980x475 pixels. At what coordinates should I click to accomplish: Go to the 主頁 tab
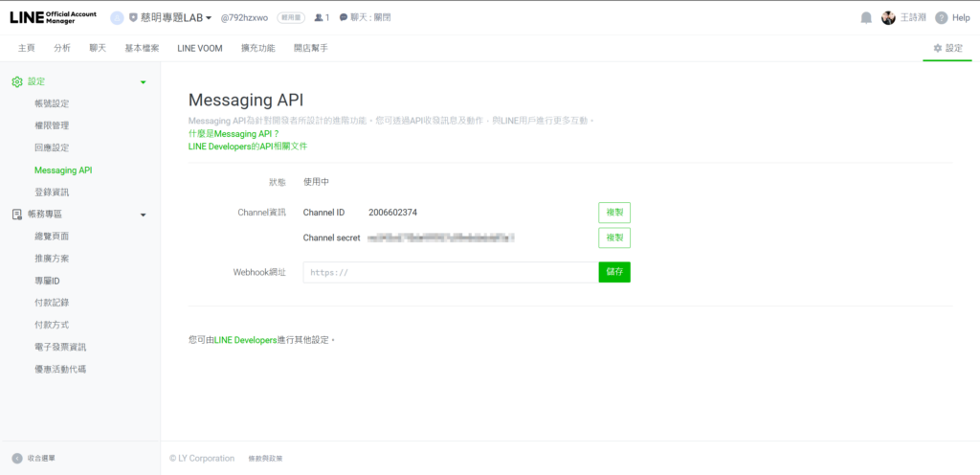(26, 48)
